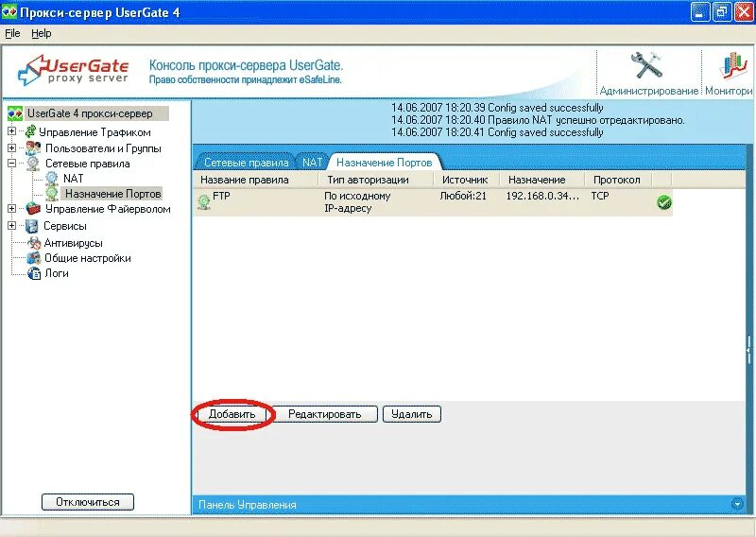Switch to the NAT tab
Viewport: 756px width, 537px height.
pos(312,163)
